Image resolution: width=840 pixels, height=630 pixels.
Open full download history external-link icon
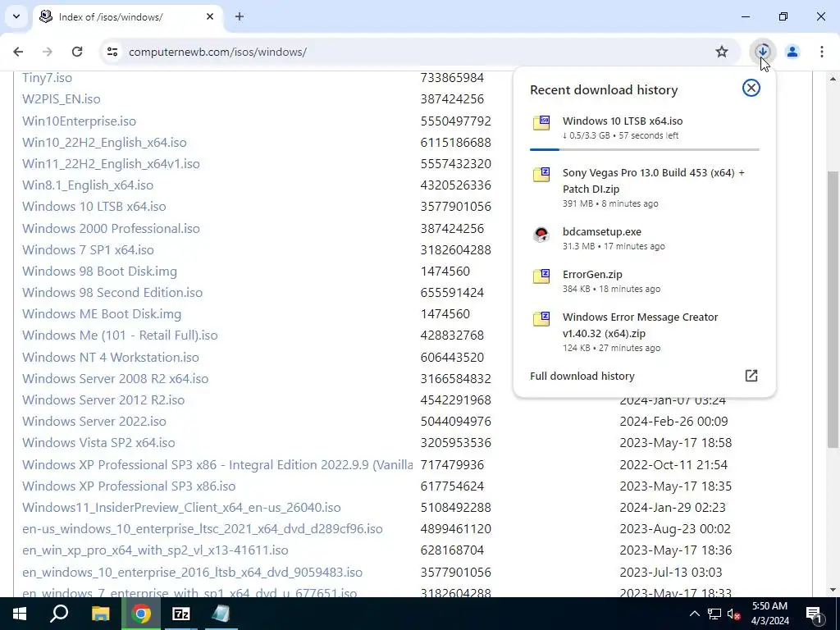[x=751, y=376]
